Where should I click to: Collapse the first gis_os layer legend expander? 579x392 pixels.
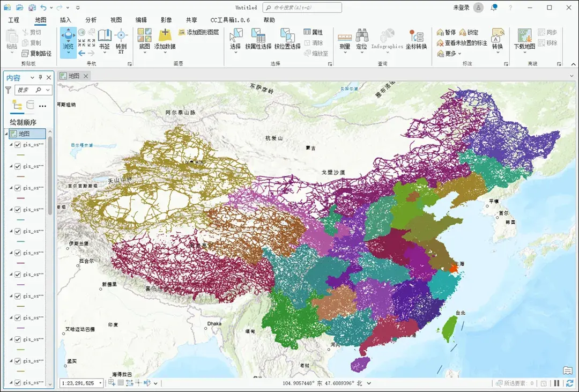click(x=12, y=144)
